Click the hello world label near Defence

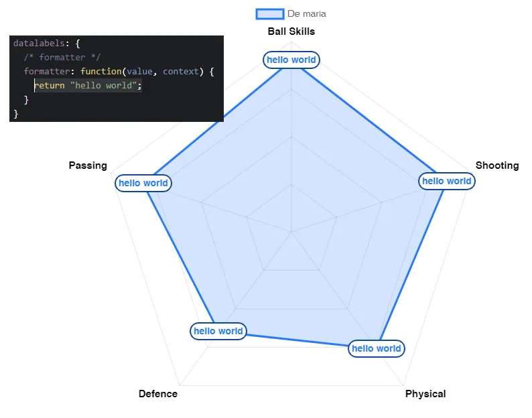(218, 331)
